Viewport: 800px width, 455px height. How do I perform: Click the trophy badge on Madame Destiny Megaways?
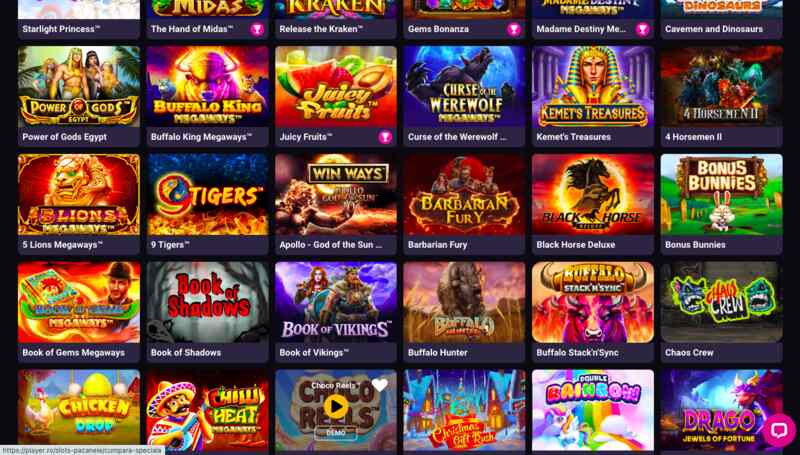coord(642,29)
